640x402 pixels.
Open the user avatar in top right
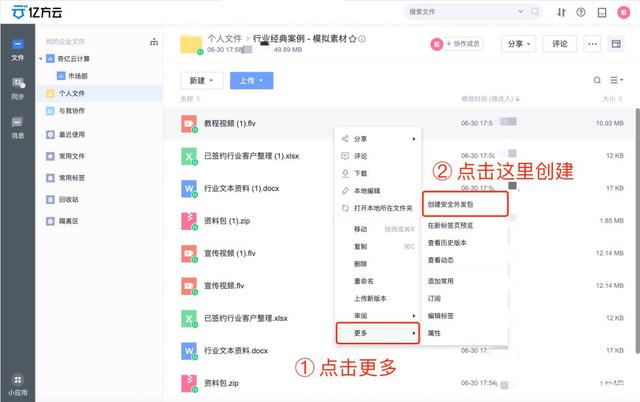point(623,12)
